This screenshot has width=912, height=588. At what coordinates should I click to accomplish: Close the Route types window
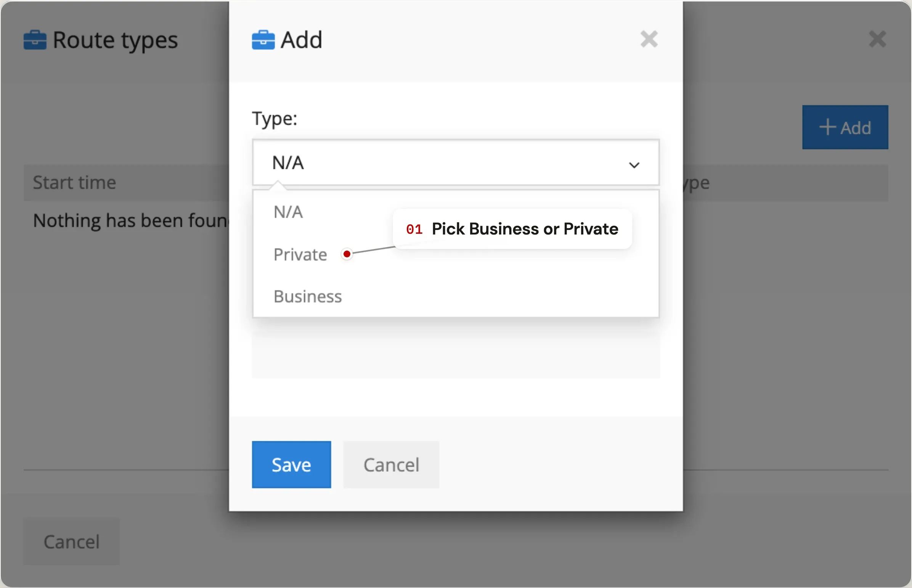click(x=877, y=39)
